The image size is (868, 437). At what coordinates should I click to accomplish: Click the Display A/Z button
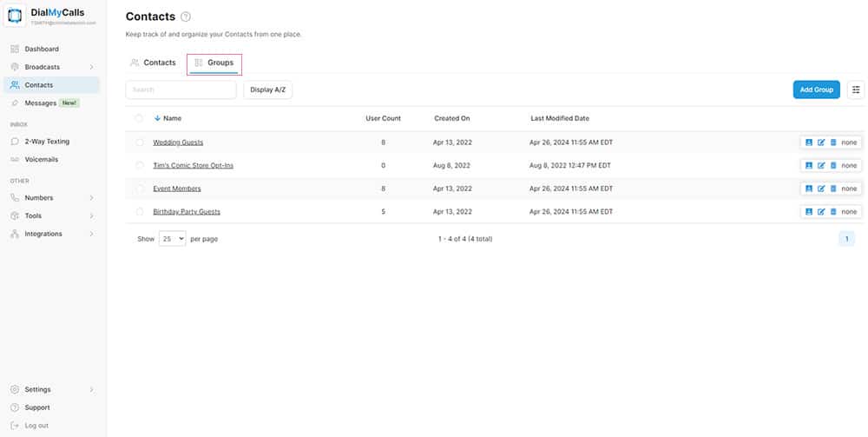pos(267,89)
